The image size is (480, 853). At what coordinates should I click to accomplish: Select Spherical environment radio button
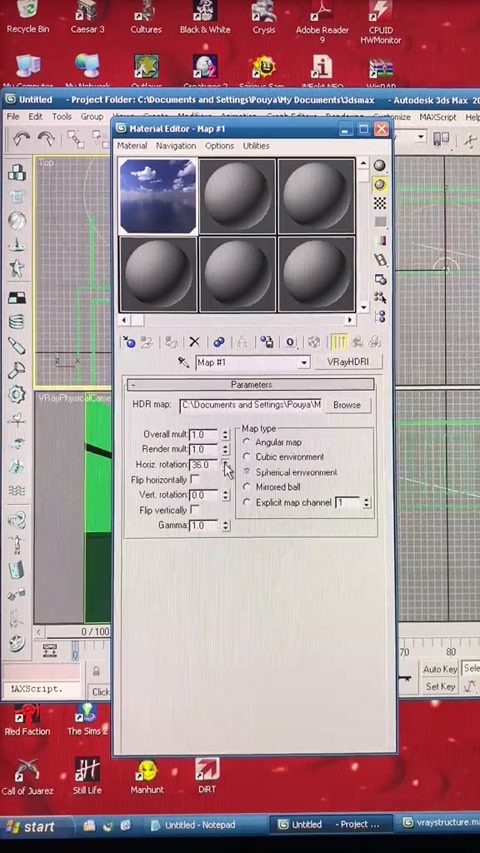247,472
